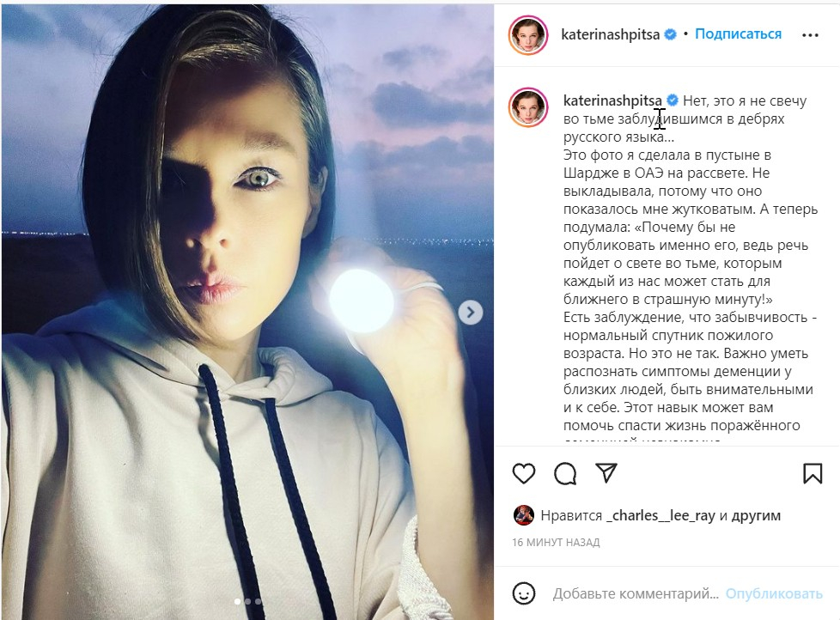Image resolution: width=840 pixels, height=620 pixels.
Task: Open _charles__lee_ray profile link
Action: [660, 516]
